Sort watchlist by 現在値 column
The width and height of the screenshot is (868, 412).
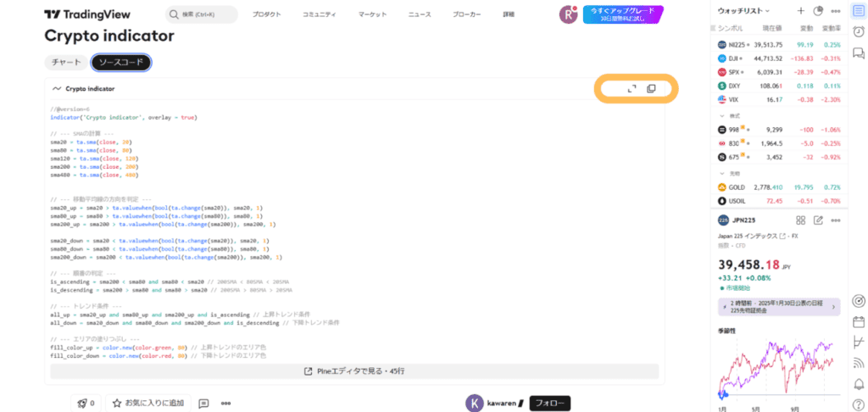pyautogui.click(x=771, y=28)
